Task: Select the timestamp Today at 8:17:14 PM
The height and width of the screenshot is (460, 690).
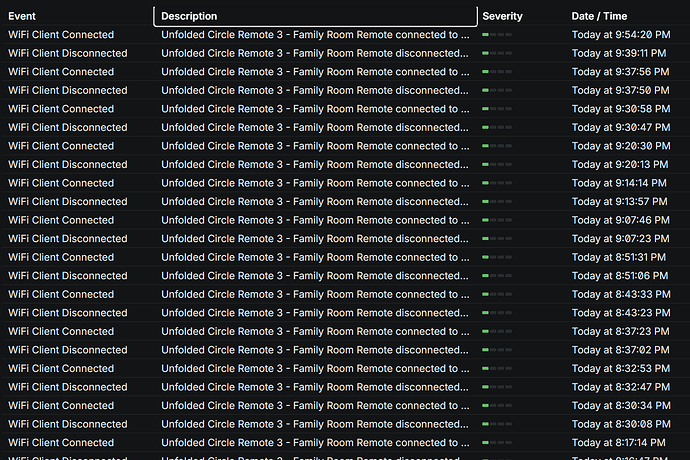Action: [619, 442]
